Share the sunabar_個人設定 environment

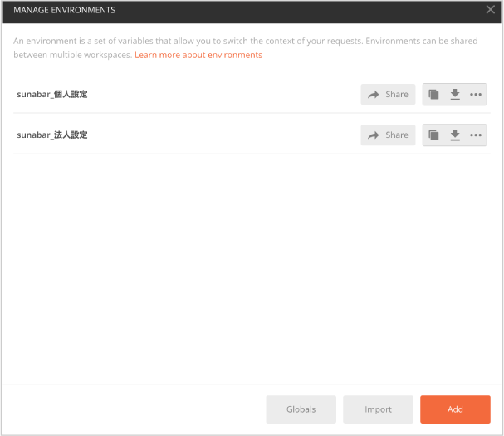pos(388,94)
